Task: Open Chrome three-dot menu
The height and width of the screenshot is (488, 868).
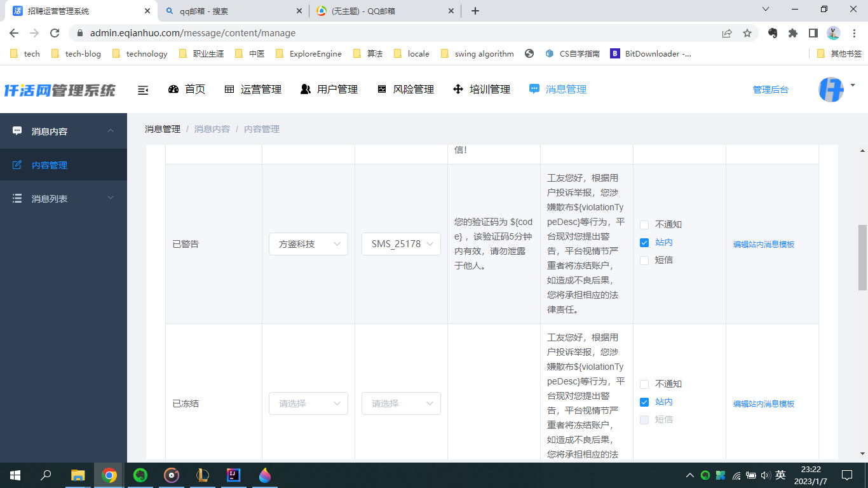Action: (853, 33)
